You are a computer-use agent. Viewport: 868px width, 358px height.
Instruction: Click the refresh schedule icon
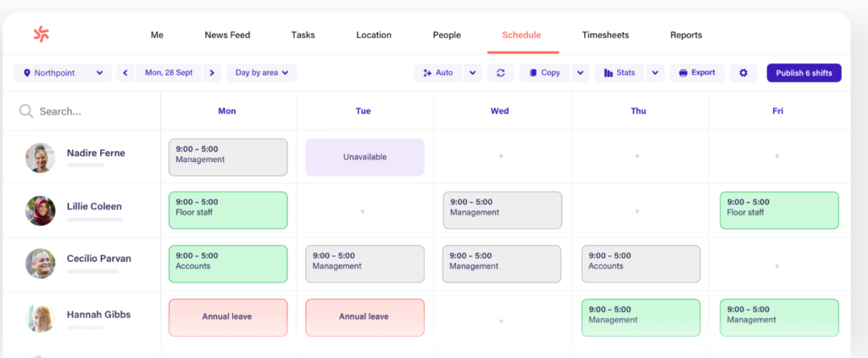click(x=500, y=73)
